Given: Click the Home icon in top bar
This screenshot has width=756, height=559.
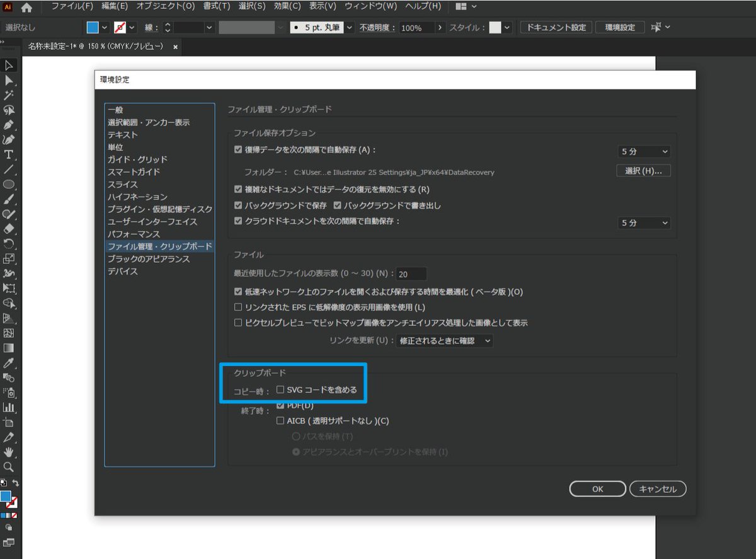Looking at the screenshot, I should point(27,7).
